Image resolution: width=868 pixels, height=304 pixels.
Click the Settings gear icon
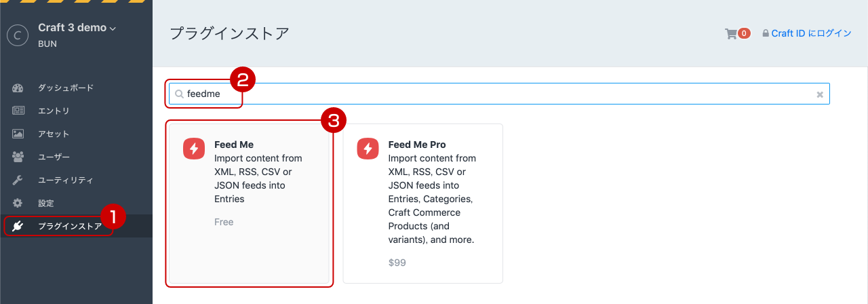18,204
